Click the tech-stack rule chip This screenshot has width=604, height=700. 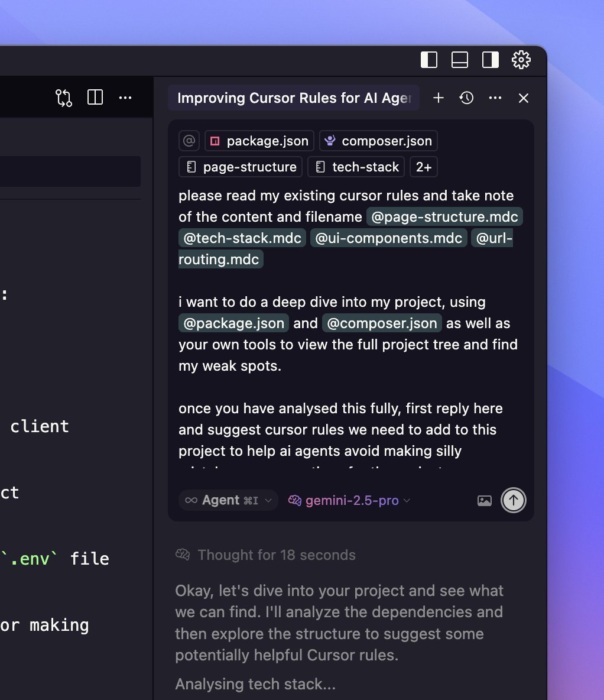(x=356, y=167)
